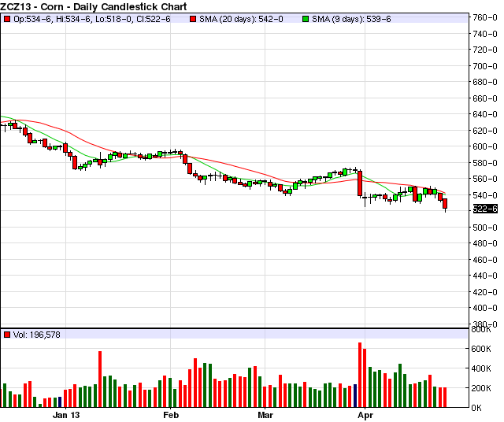
Task: Click the tallest red volume bar near April
Action: tap(360, 375)
